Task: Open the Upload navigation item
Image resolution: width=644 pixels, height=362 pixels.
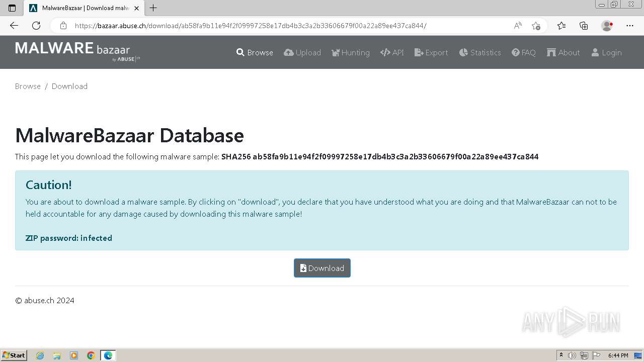Action: (x=302, y=52)
